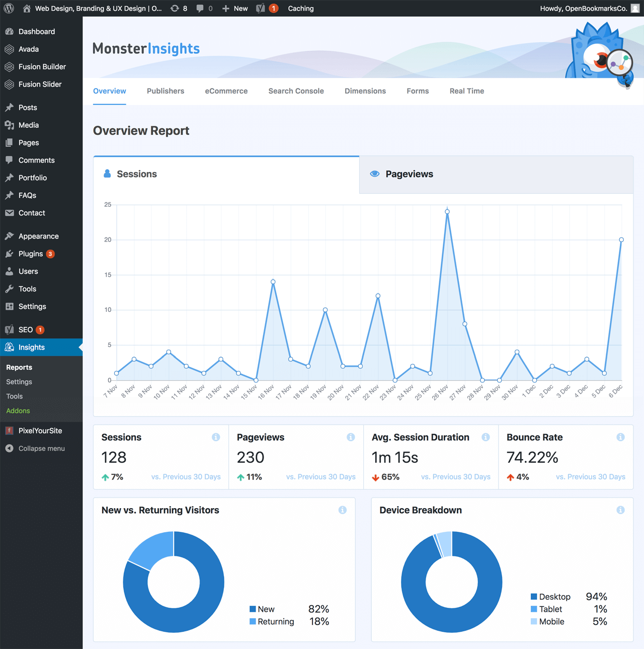Click the Tools wrench icon
Screen dimensions: 644x649
(x=10, y=289)
